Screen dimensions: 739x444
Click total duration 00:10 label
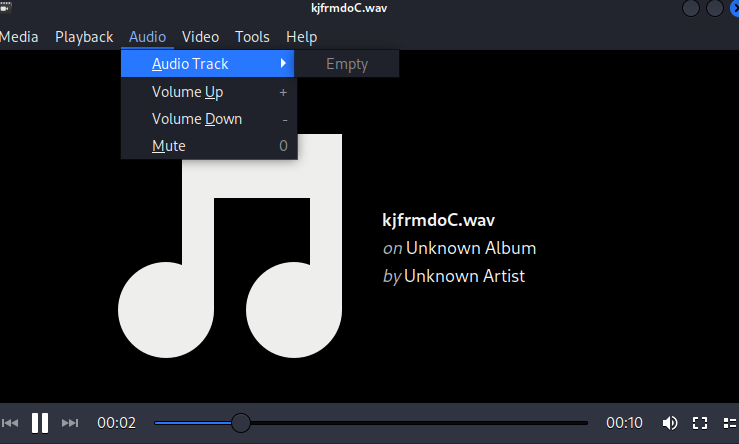pos(624,423)
